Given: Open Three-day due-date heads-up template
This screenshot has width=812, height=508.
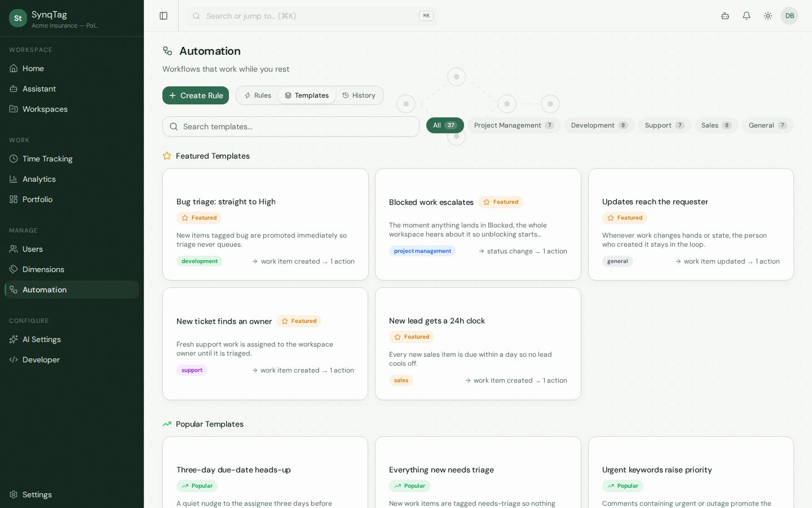Looking at the screenshot, I should (x=266, y=472).
